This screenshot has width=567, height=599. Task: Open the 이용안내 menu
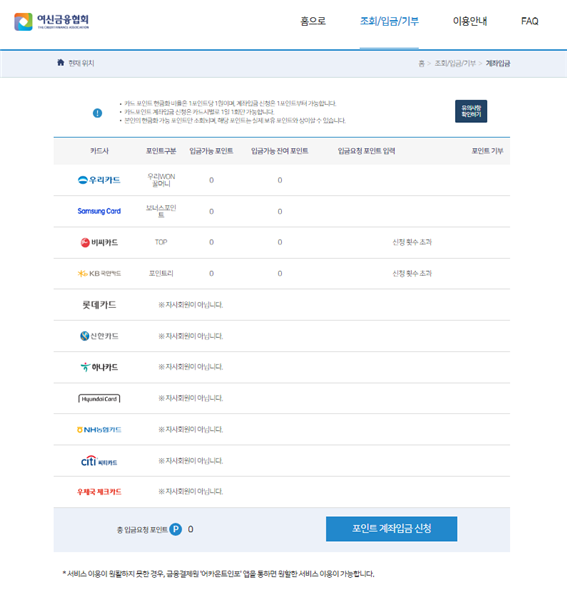pos(470,21)
